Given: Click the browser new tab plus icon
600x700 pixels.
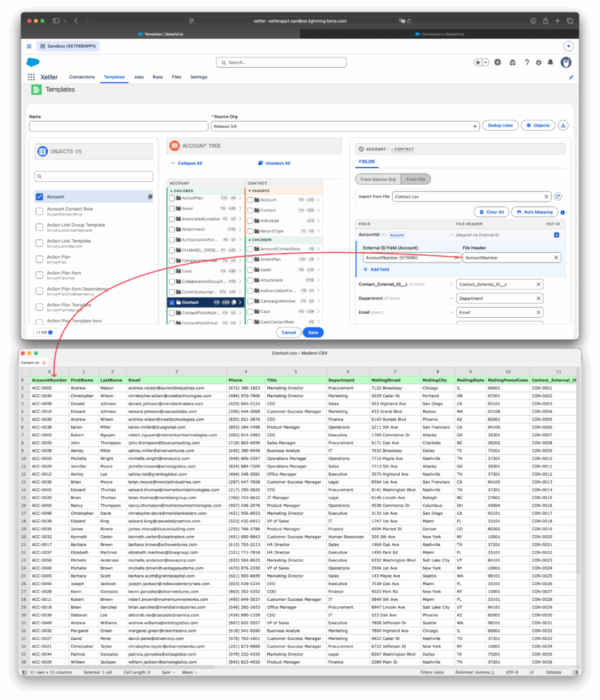Looking at the screenshot, I should pyautogui.click(x=558, y=21).
